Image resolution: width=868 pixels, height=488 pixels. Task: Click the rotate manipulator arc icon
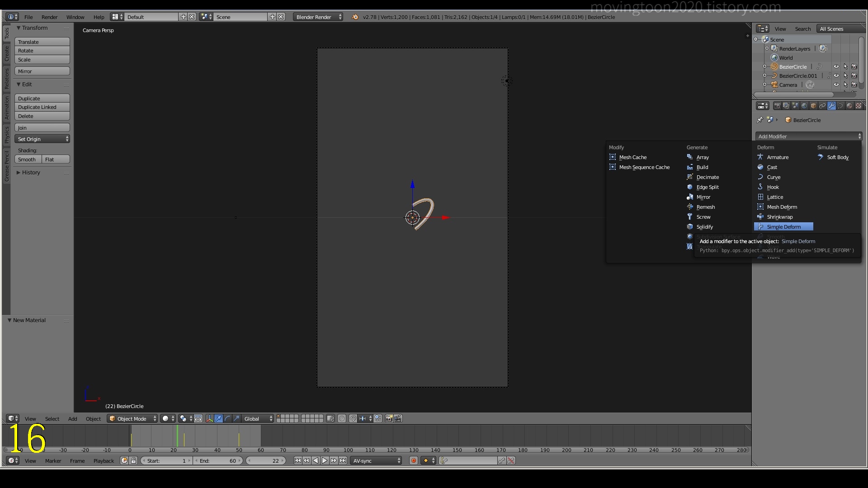[227, 418]
